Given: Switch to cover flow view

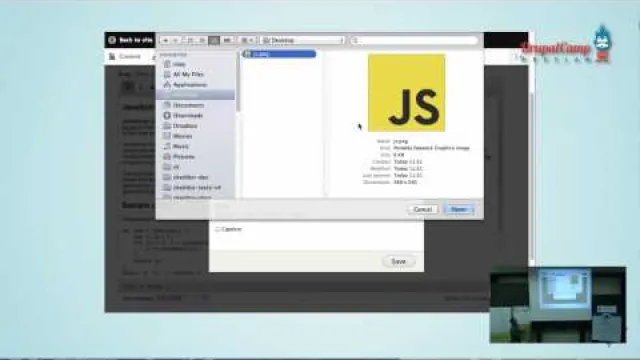Looking at the screenshot, I should (x=227, y=40).
